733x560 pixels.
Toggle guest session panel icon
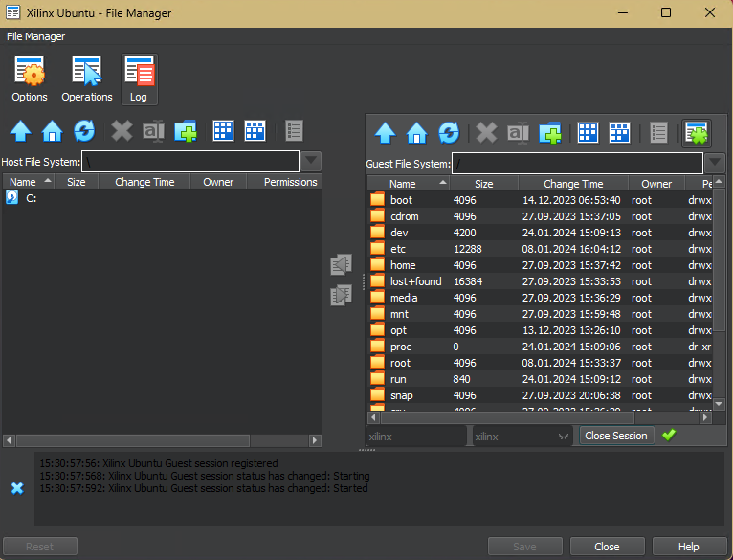click(697, 133)
